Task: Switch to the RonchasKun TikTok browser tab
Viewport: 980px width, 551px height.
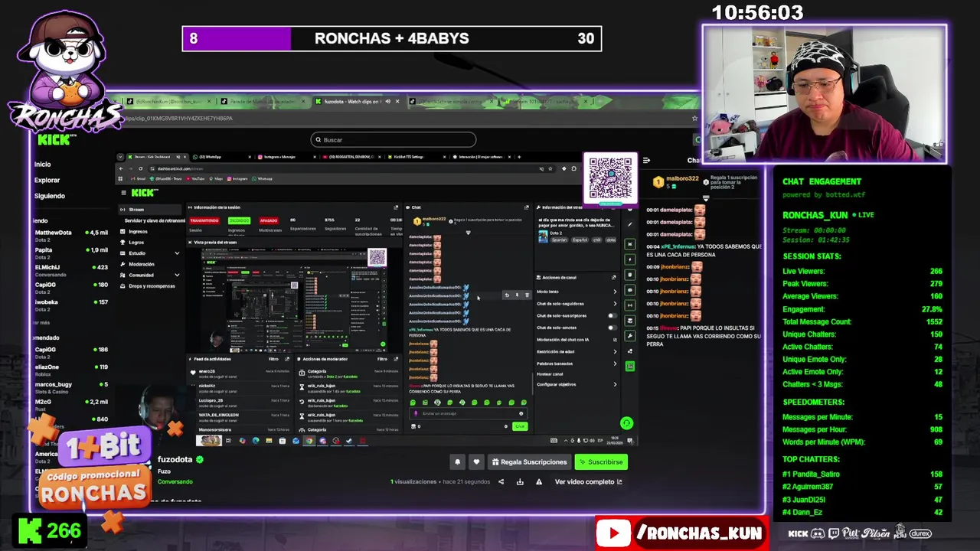Action: [168, 101]
